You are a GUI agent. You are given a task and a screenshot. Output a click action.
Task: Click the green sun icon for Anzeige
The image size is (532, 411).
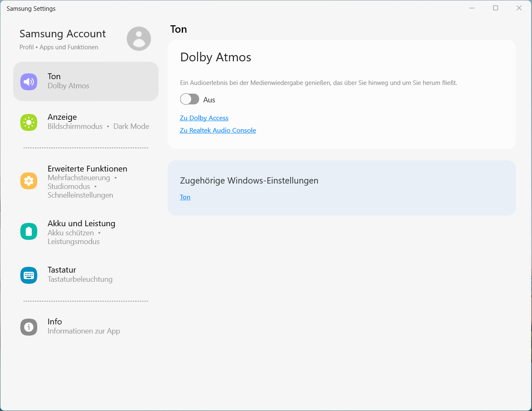(x=29, y=122)
